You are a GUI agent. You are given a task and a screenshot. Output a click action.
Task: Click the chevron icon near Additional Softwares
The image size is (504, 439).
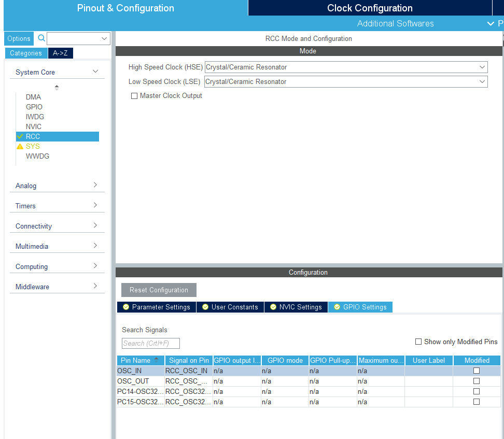click(x=490, y=23)
